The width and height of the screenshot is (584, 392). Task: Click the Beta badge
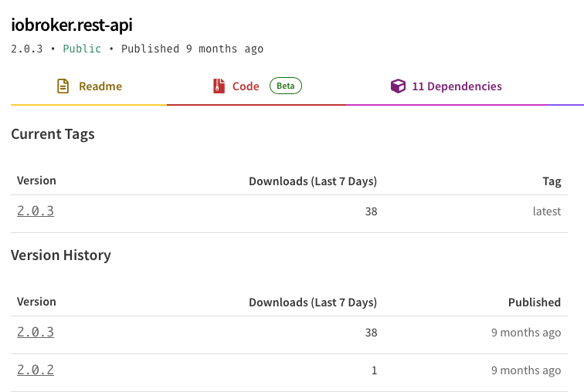tap(286, 86)
